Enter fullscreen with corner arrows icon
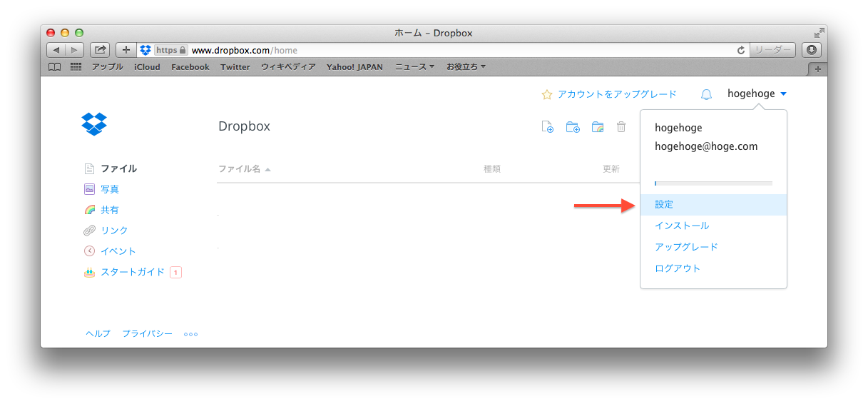Screen dimensions: 868x404 coord(819,33)
